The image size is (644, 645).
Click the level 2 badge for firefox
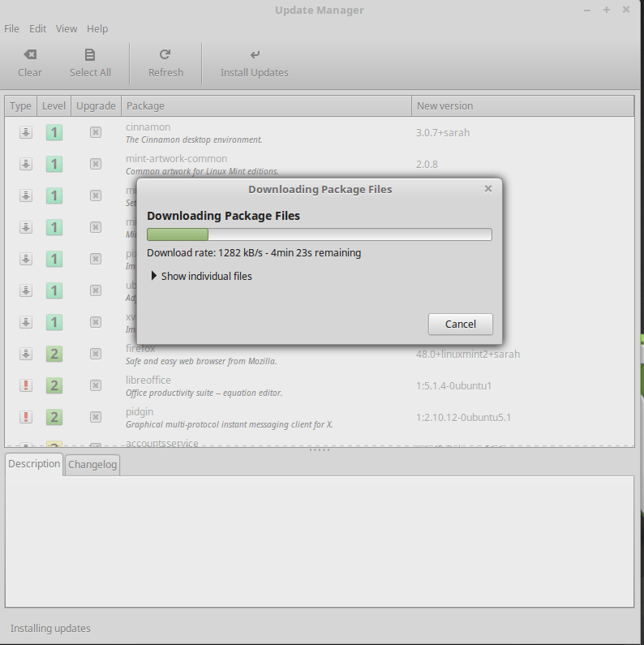pyautogui.click(x=54, y=354)
